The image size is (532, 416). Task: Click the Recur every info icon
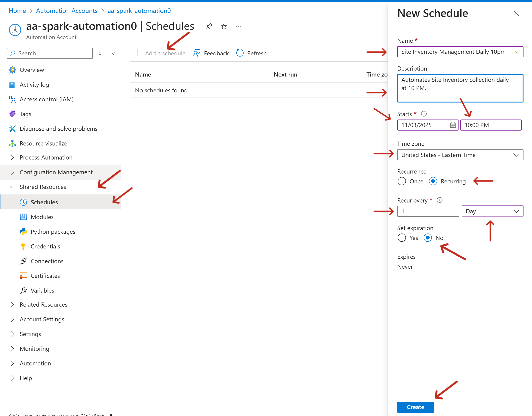coord(439,200)
